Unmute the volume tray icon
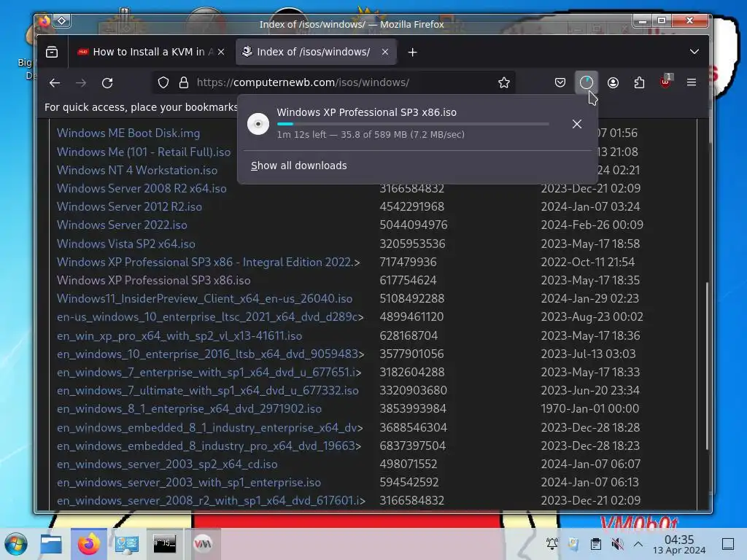This screenshot has width=747, height=560. click(x=617, y=544)
